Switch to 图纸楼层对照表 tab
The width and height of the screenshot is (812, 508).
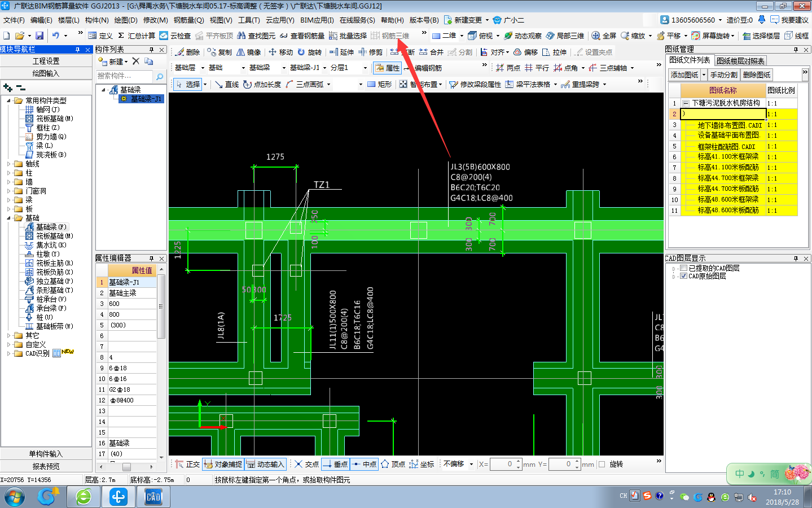(x=740, y=61)
